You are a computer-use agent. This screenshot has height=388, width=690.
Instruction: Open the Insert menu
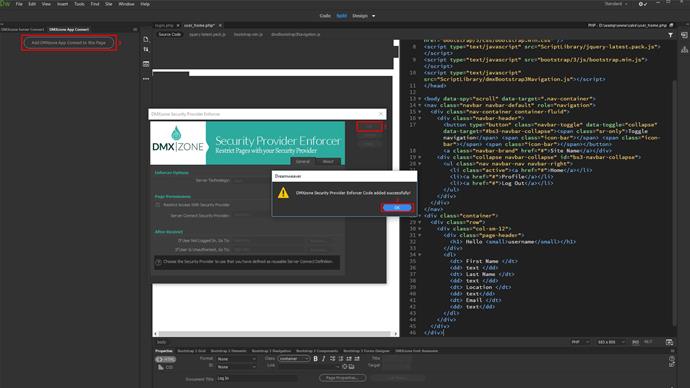[x=62, y=4]
